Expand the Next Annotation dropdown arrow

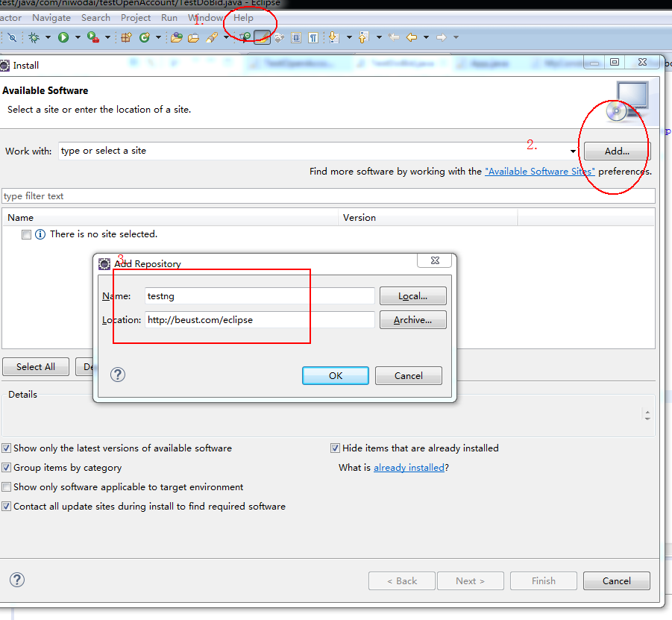pyautogui.click(x=349, y=38)
